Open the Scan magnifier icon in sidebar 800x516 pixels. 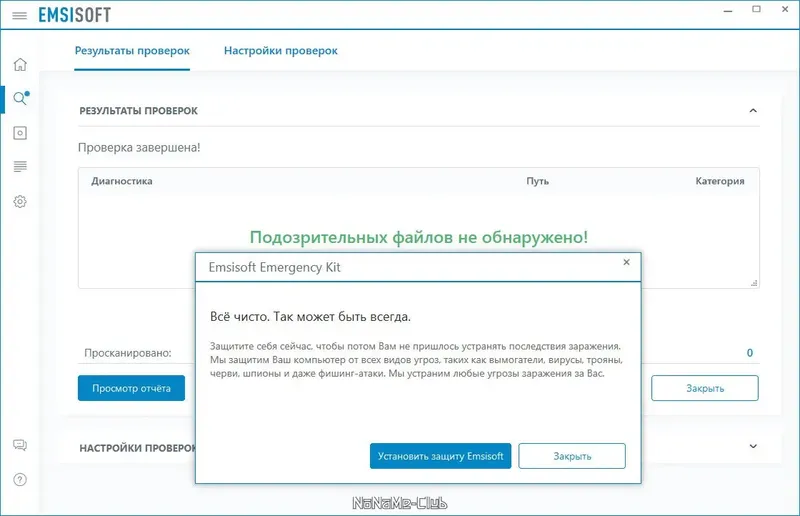point(20,98)
